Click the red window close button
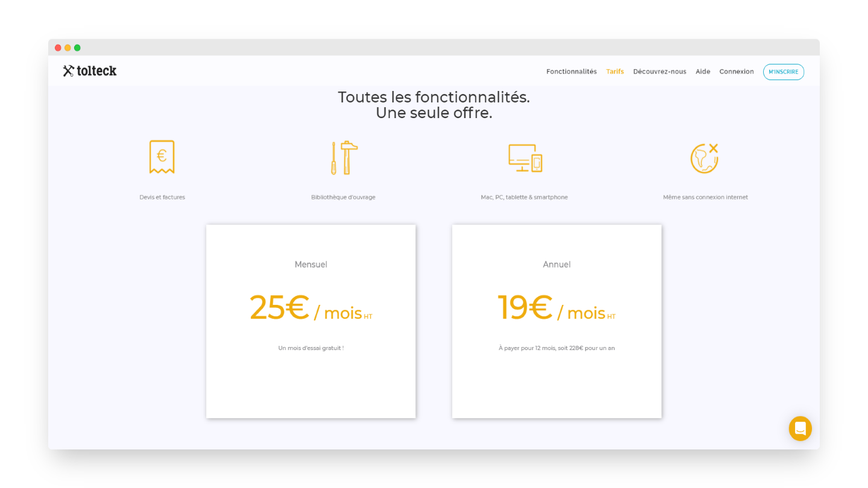Screen dimensions: 868x488 (58, 48)
